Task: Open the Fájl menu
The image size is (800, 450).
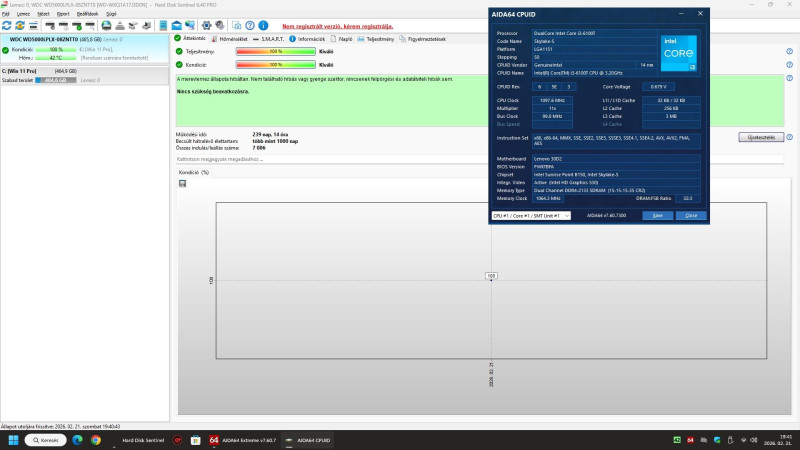Action: tap(6, 14)
